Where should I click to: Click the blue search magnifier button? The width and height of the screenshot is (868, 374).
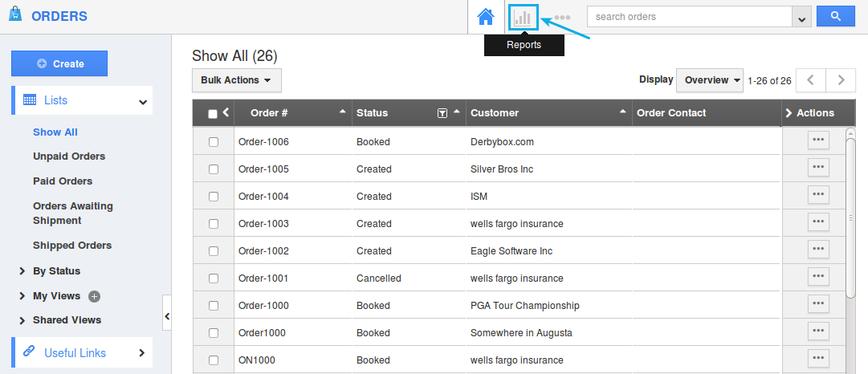(x=835, y=16)
